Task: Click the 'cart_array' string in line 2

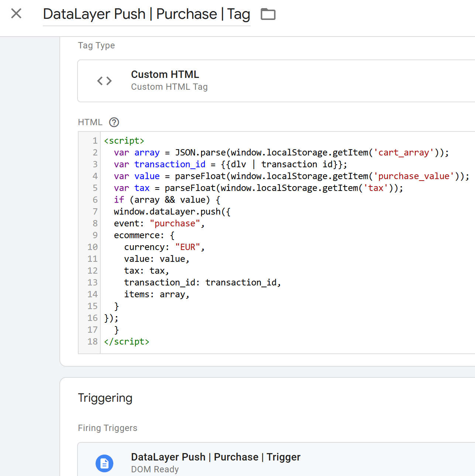Action: coord(403,153)
